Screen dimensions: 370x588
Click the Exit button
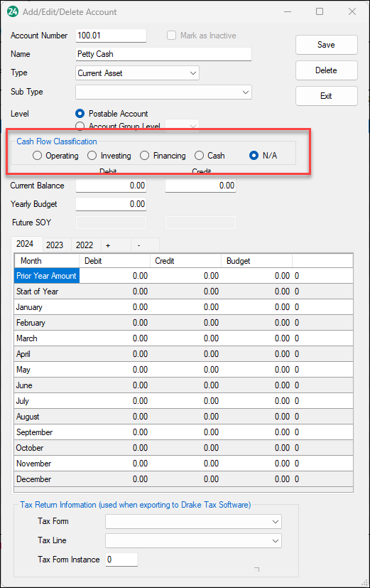326,95
